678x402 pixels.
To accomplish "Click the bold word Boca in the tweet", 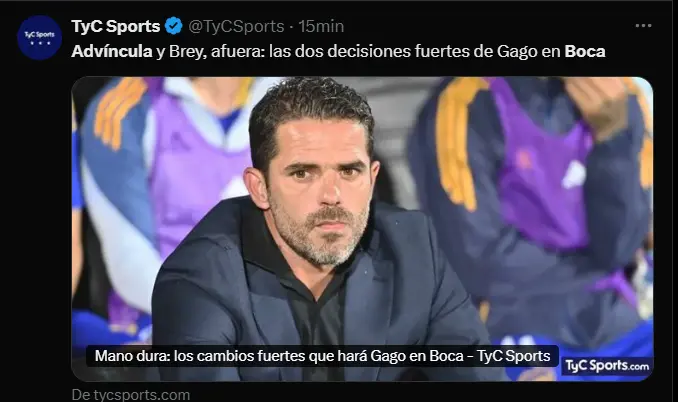I will coord(585,51).
